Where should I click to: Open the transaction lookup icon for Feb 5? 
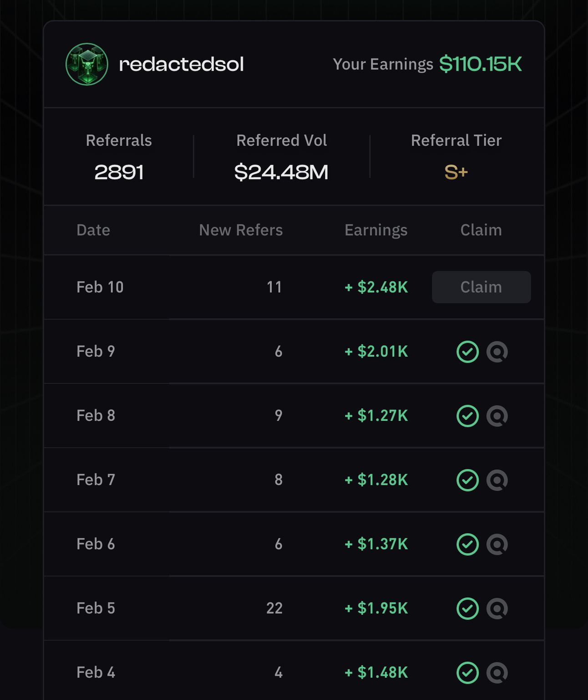[497, 608]
